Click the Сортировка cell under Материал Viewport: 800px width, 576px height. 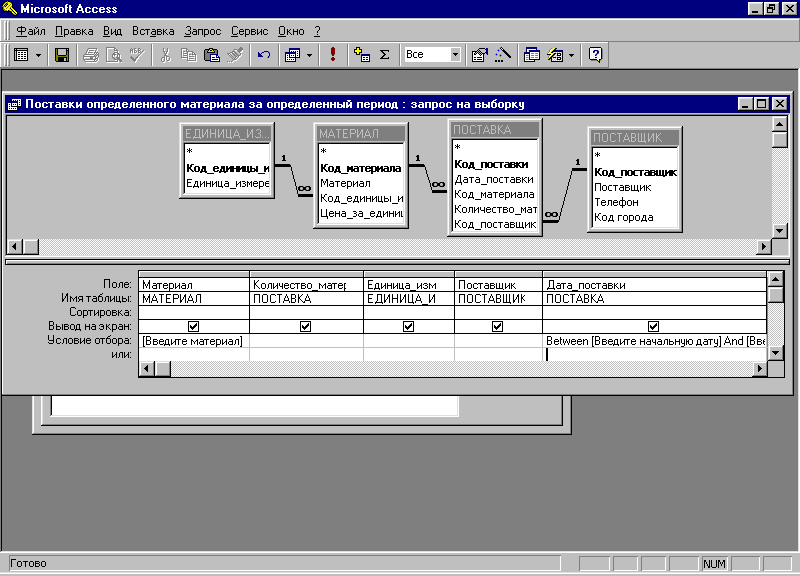point(194,312)
